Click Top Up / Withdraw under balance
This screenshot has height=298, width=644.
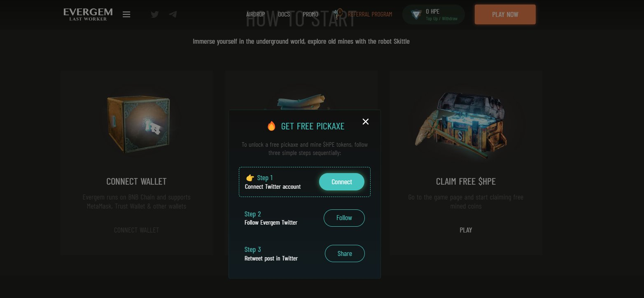441,19
